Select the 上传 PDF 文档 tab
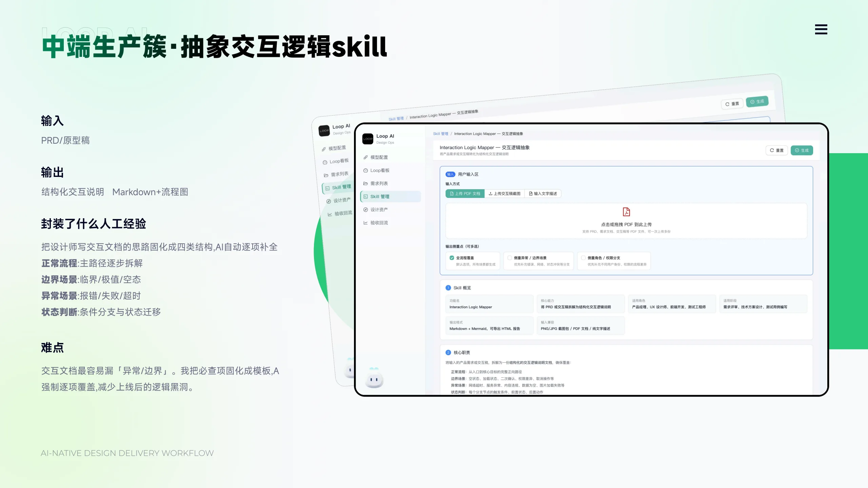868x488 pixels. click(x=465, y=194)
